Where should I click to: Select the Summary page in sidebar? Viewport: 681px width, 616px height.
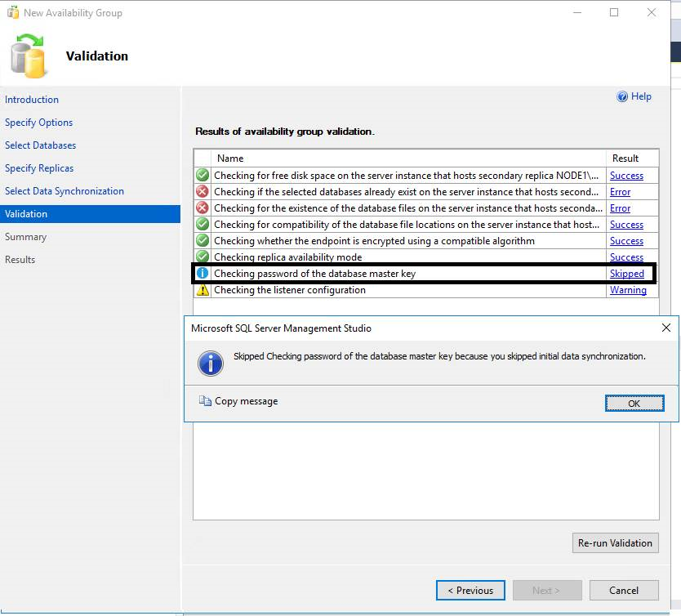pos(25,237)
